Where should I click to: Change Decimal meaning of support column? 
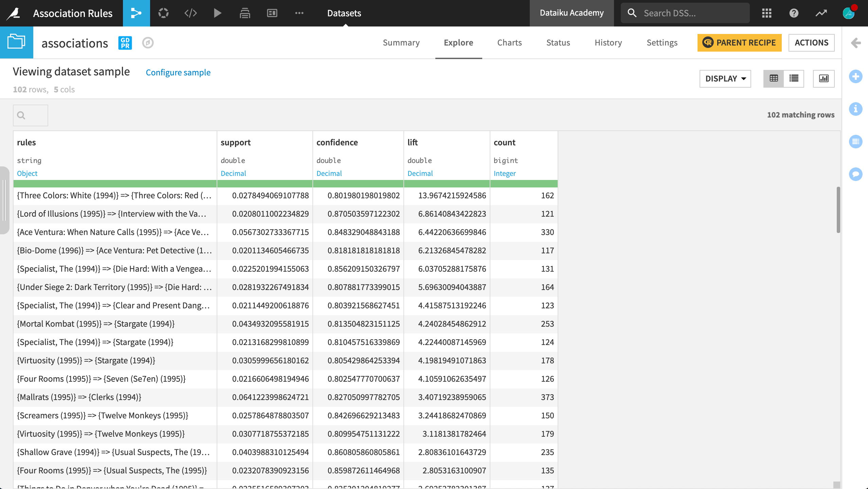point(233,173)
